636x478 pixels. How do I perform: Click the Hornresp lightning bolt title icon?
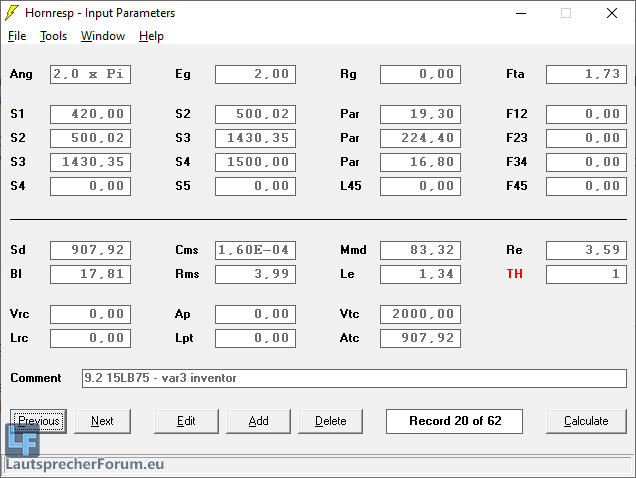pyautogui.click(x=12, y=13)
